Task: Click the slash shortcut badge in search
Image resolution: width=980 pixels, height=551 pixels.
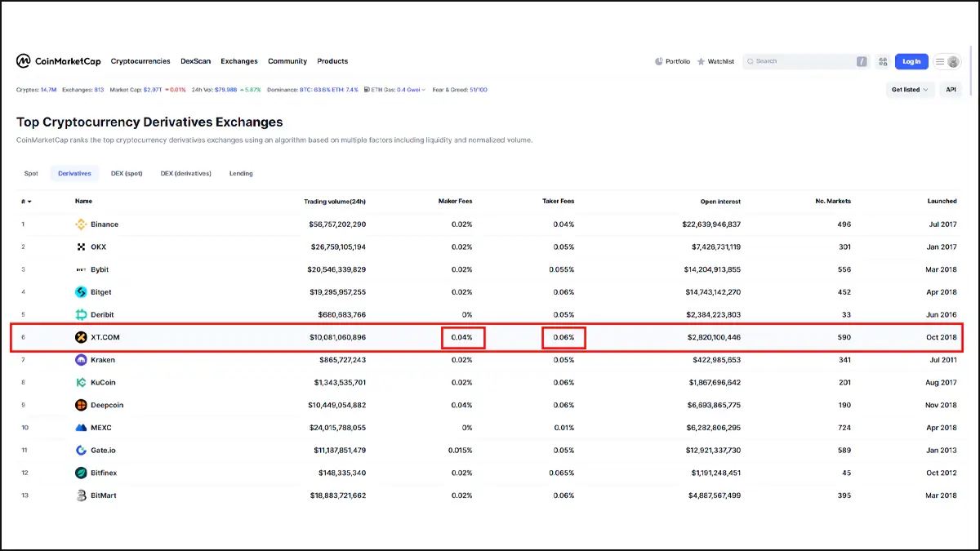Action: coord(862,61)
